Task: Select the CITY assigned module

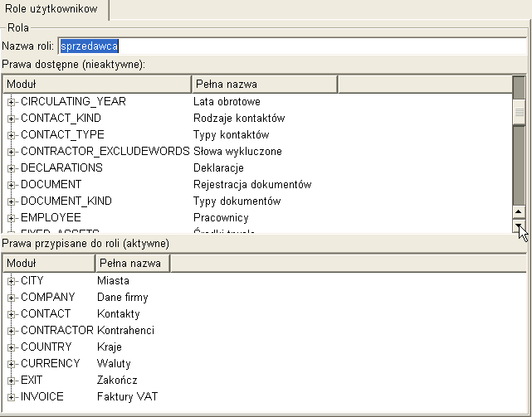Action: tap(32, 281)
